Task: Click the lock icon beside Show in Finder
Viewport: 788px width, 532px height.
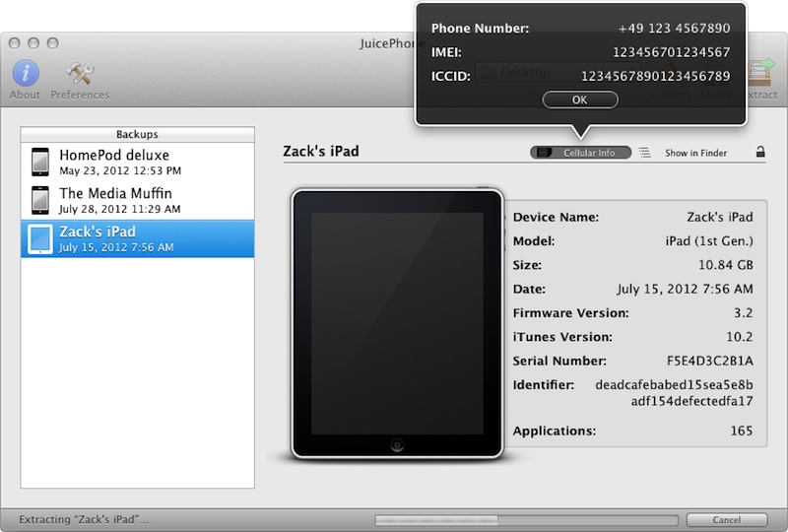Action: 760,153
